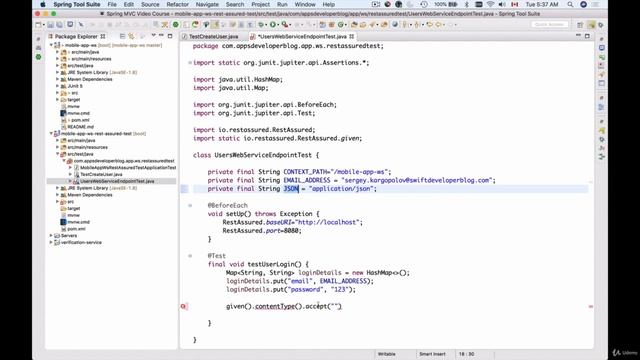This screenshot has width=640, height=360.
Task: Open the Run menu in menu bar
Action: point(282,4)
